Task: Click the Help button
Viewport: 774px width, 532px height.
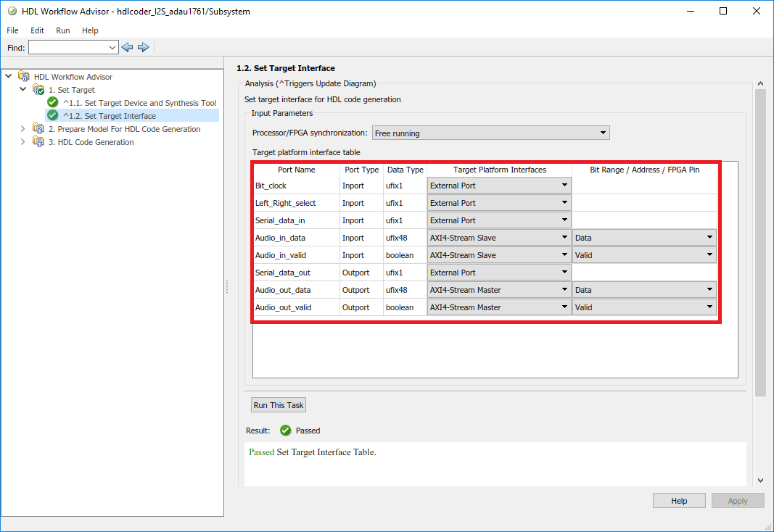Action: [679, 501]
